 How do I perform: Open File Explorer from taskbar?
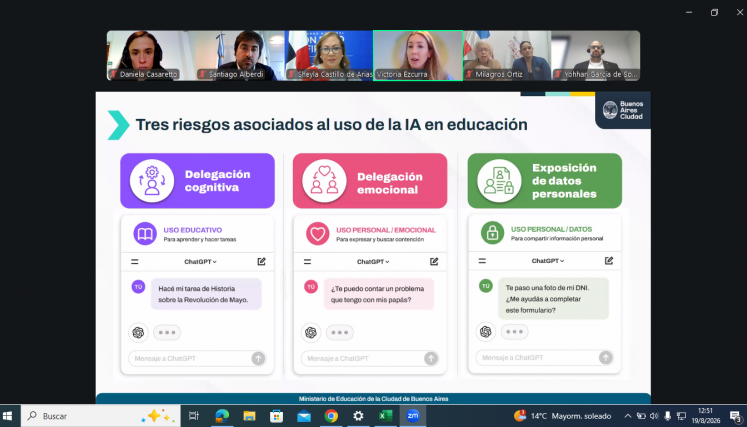click(x=249, y=416)
